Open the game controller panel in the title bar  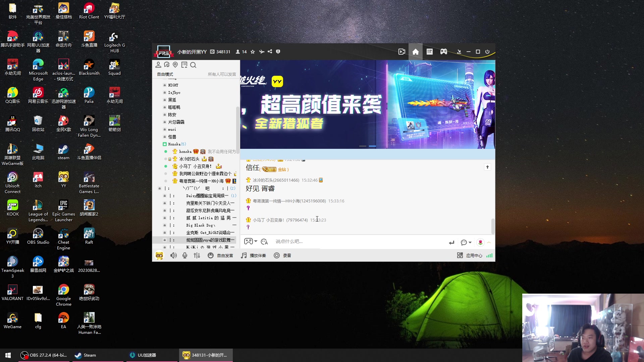click(x=443, y=52)
